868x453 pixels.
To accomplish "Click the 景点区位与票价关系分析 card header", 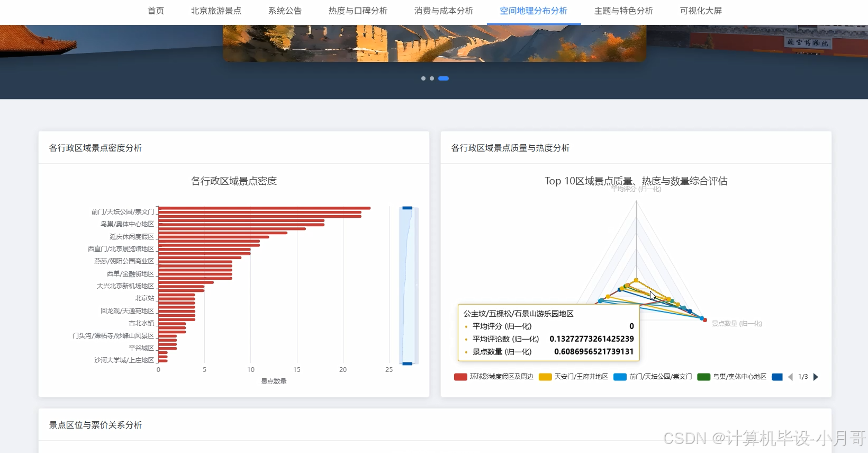I will [x=95, y=425].
